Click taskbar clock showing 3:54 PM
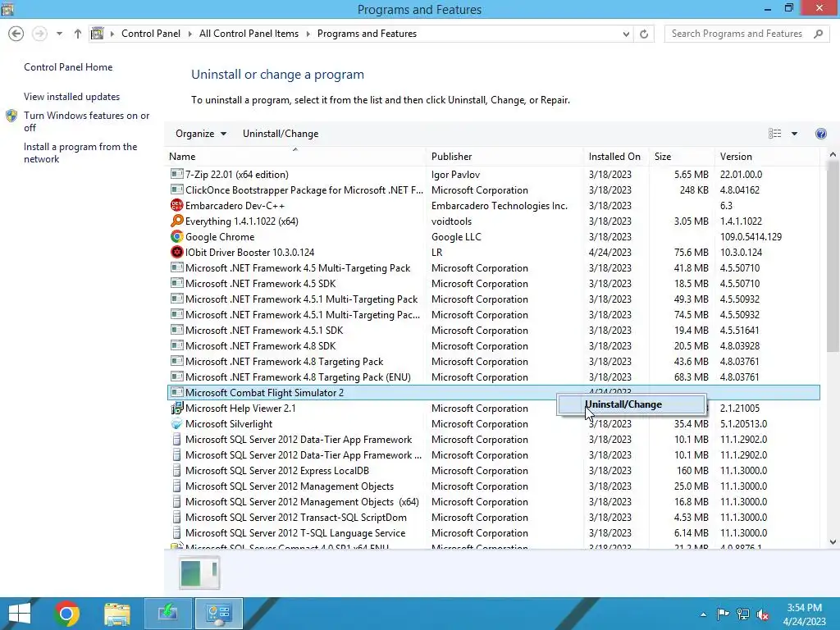Screen dimensions: 840x630 pyautogui.click(x=804, y=614)
